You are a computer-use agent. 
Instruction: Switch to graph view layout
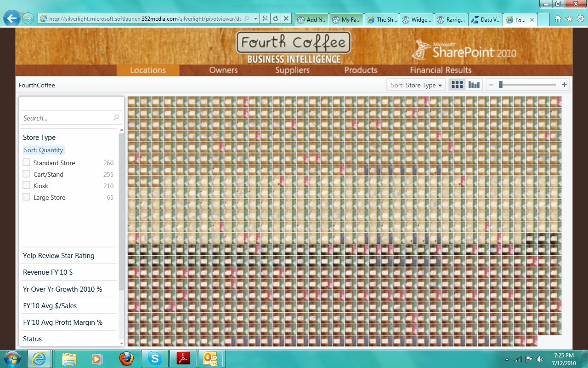(x=474, y=85)
